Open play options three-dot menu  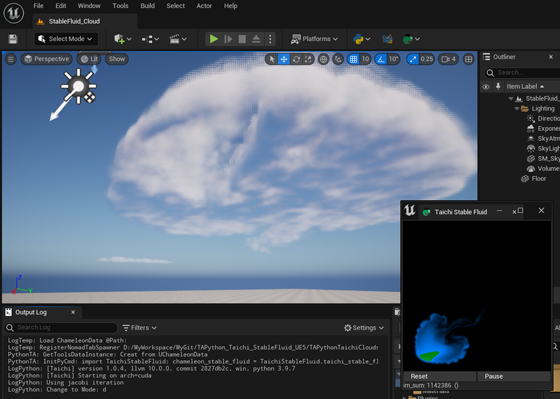click(270, 39)
